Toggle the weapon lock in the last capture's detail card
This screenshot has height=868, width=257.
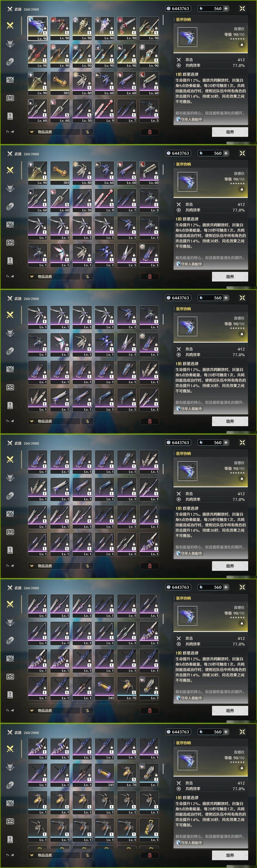coord(242,768)
